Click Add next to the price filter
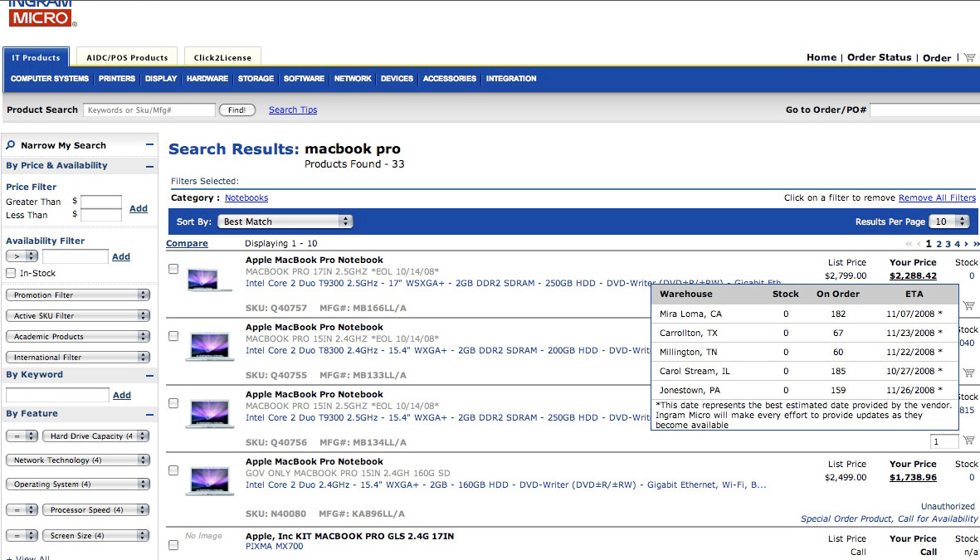 138,208
